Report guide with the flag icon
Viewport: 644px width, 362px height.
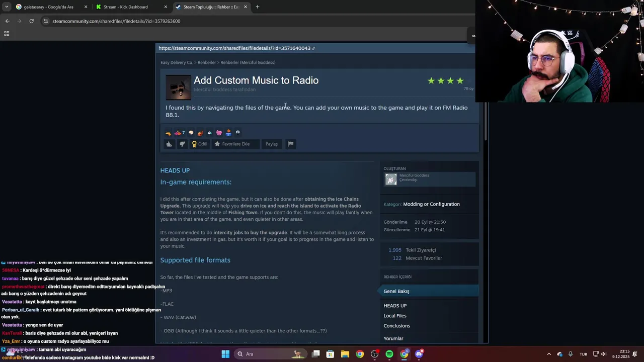[290, 144]
